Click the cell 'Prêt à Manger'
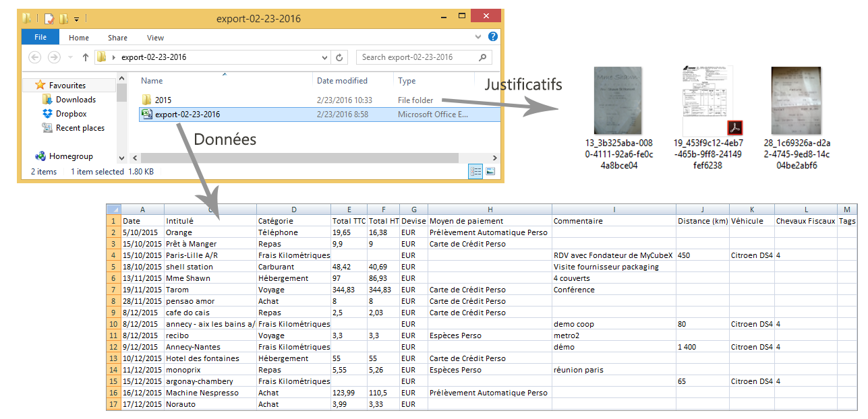This screenshot has width=868, height=419. coord(210,244)
